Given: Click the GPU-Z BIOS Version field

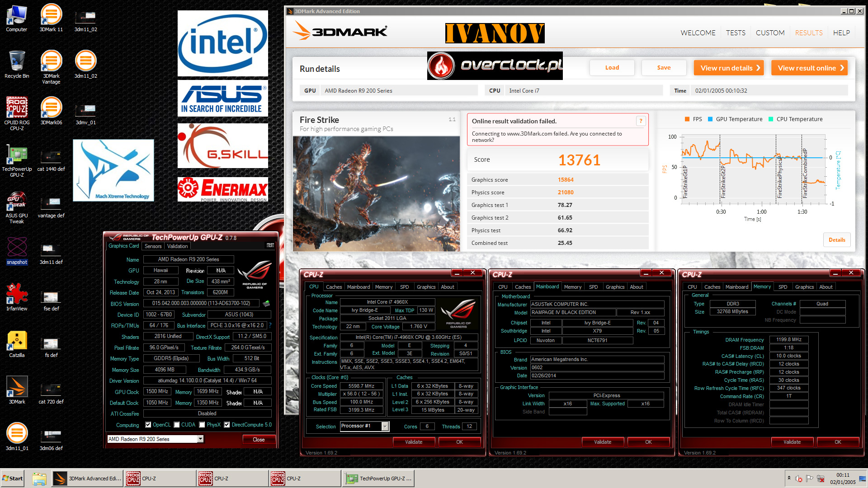Looking at the screenshot, I should coord(201,303).
